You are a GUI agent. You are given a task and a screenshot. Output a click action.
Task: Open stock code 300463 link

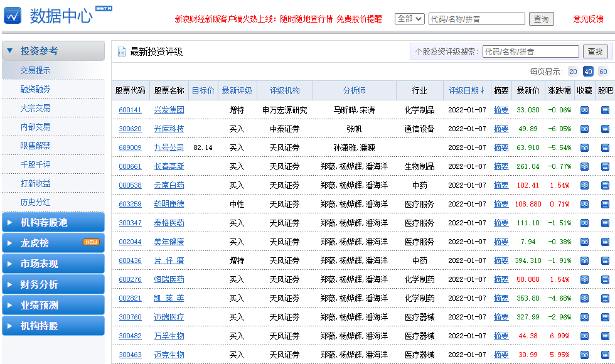(x=131, y=355)
